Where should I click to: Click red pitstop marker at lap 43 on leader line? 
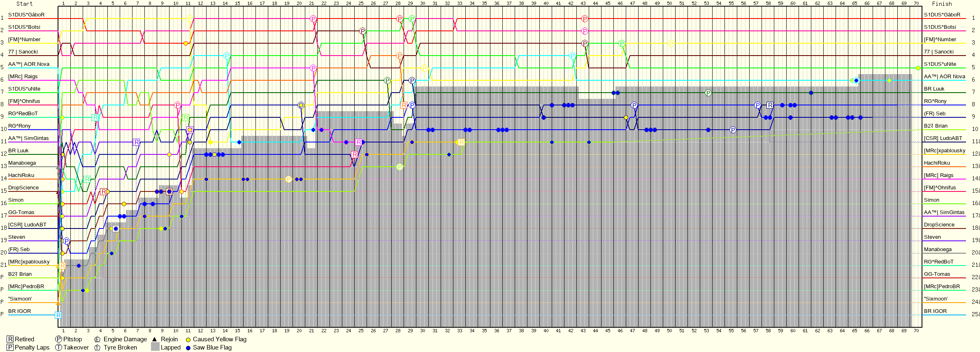tap(585, 19)
